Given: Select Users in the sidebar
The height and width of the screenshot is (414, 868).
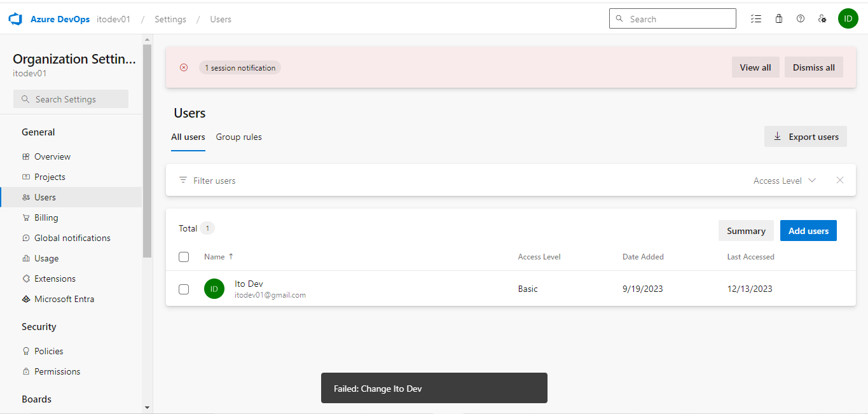Looking at the screenshot, I should tap(71, 197).
